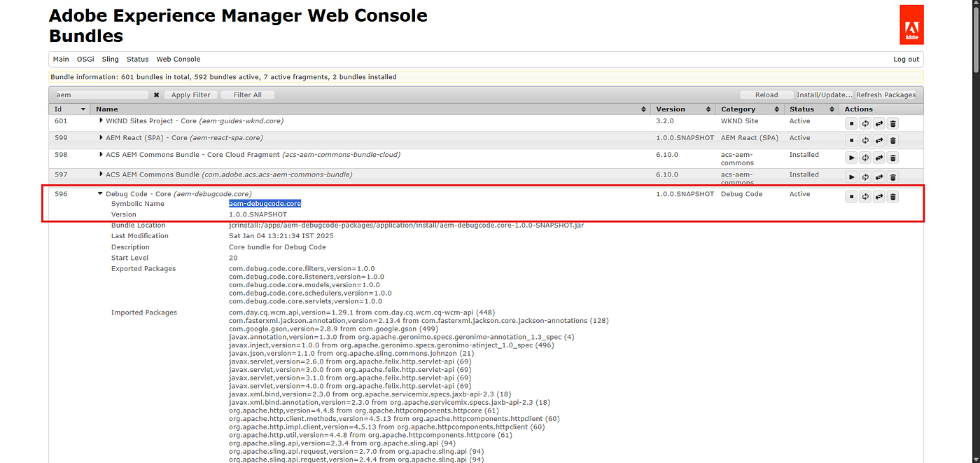Update icon in bundle 597 row

[879, 177]
